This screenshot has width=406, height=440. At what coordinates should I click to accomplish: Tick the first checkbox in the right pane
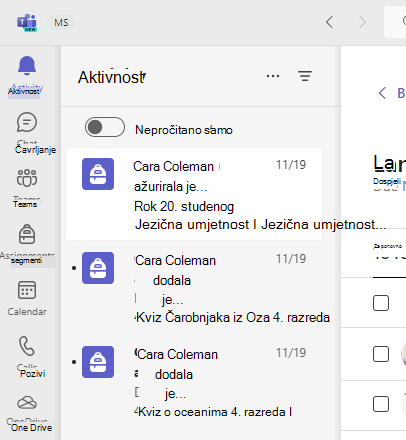tap(381, 303)
